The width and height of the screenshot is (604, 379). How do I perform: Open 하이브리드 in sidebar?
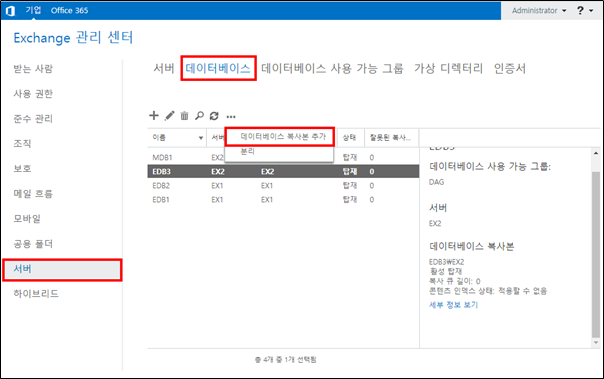pyautogui.click(x=36, y=293)
